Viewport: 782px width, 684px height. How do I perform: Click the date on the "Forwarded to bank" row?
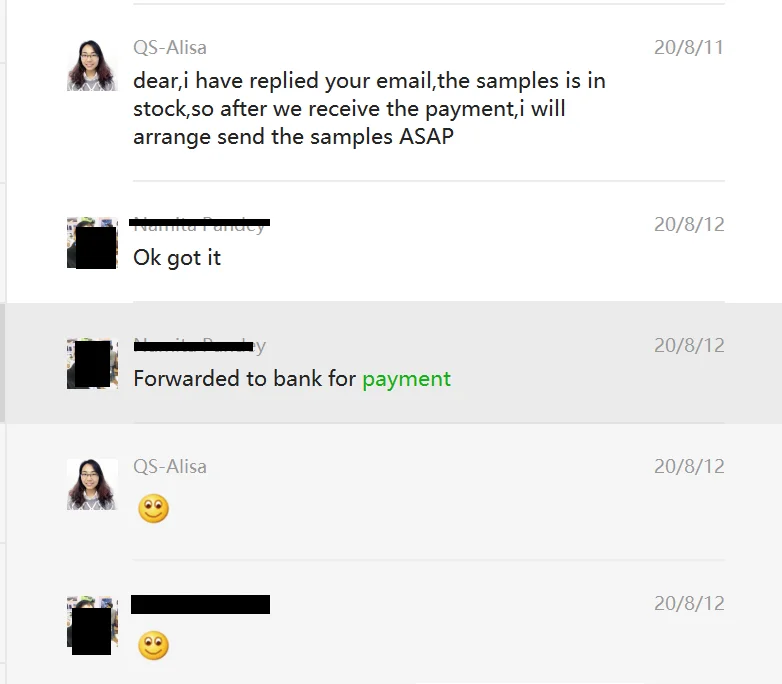688,345
